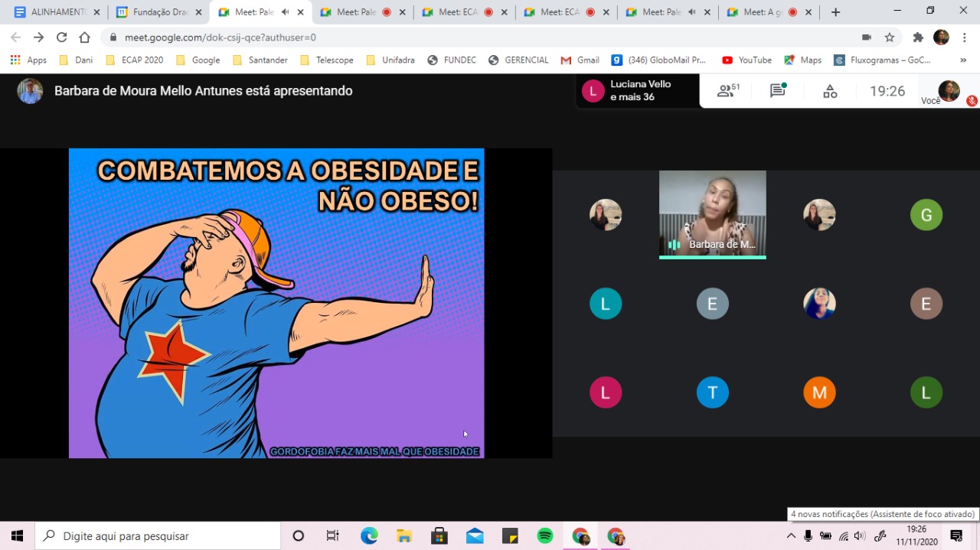Open the Mail app from the taskbar
Image resolution: width=980 pixels, height=550 pixels.
475,536
